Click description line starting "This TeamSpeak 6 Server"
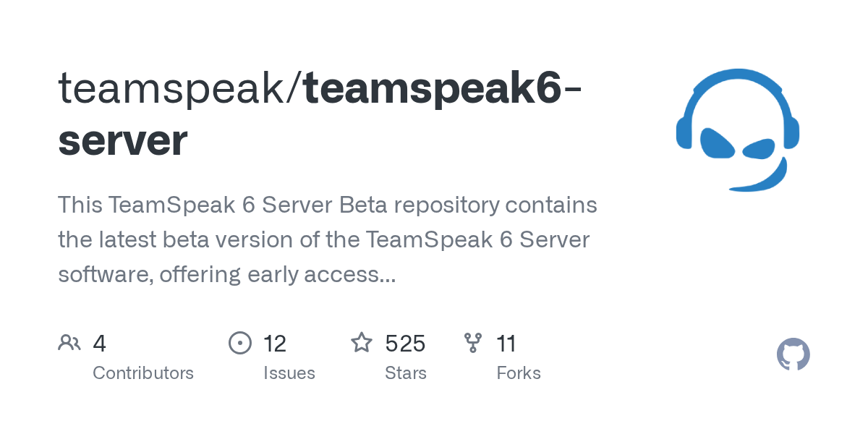The image size is (868, 434). tap(327, 205)
